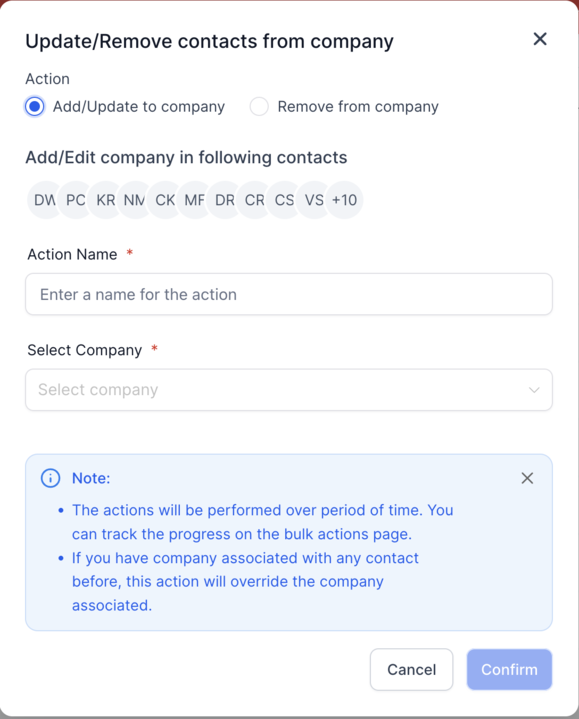Select the KR contact avatar
The image size is (579, 719).
pyautogui.click(x=105, y=200)
